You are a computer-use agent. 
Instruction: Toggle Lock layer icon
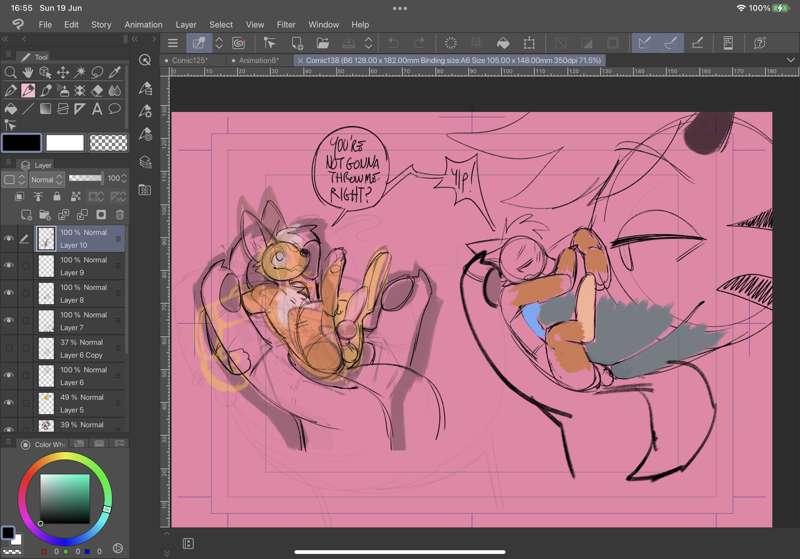point(57,196)
